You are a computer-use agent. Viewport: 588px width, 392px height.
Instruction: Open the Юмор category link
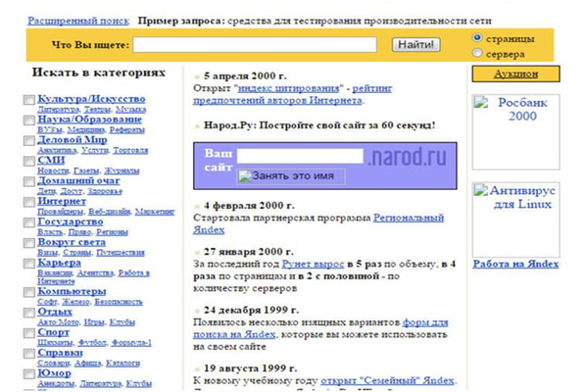54,373
